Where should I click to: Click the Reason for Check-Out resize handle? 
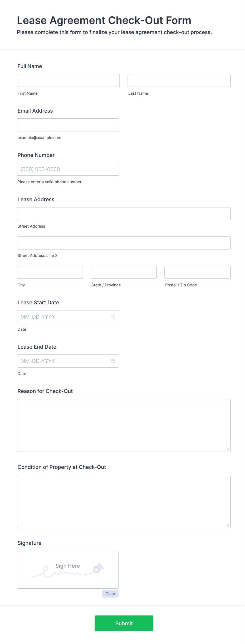click(228, 449)
